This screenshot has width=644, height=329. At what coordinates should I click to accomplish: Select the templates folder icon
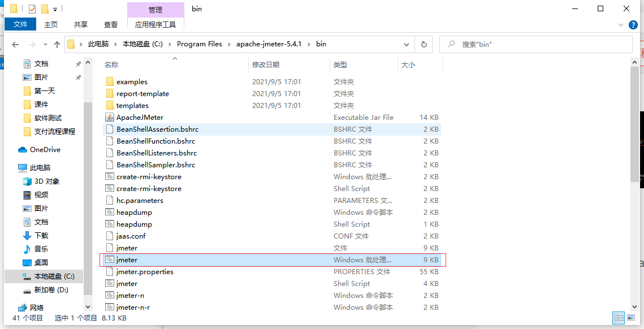point(109,106)
